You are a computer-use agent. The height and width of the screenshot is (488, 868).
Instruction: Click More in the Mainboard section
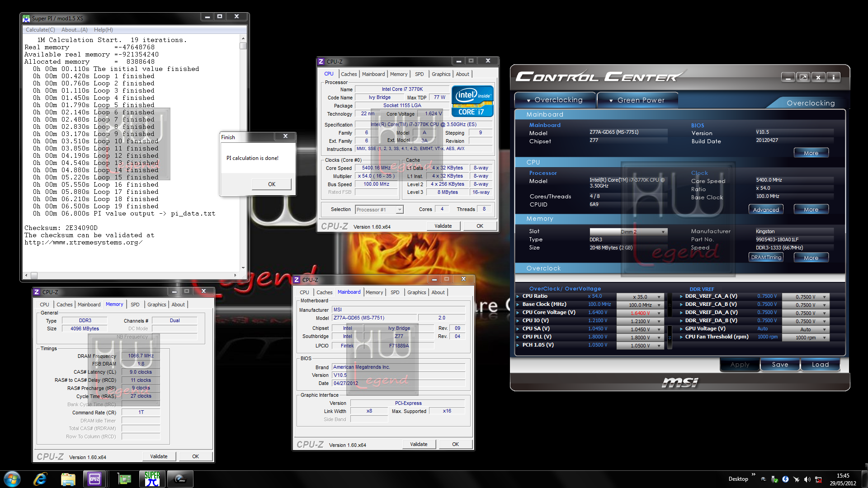tap(811, 153)
